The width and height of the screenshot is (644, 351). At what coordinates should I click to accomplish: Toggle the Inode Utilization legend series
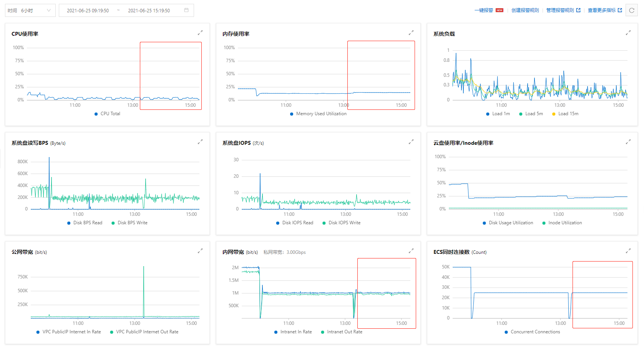pyautogui.click(x=562, y=223)
